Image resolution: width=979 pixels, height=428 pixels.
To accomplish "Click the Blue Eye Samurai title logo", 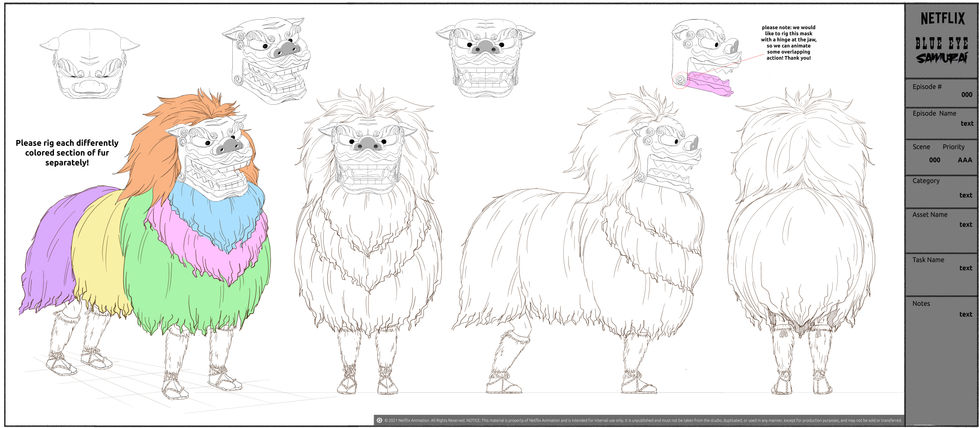I will click(x=942, y=51).
